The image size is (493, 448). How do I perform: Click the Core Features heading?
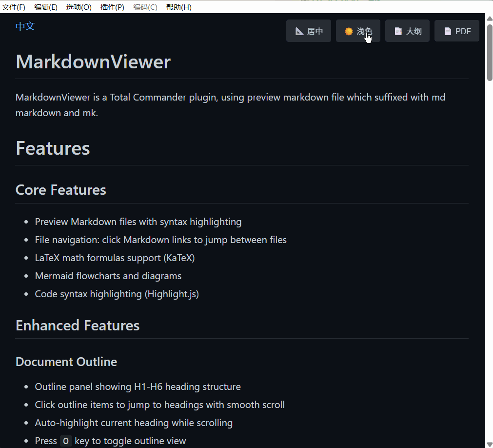pos(60,190)
